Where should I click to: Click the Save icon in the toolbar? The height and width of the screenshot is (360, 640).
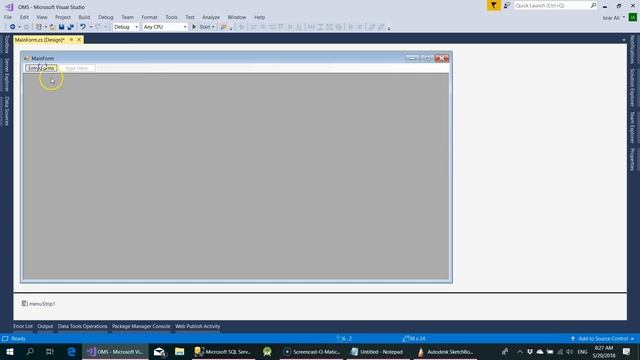coord(61,27)
